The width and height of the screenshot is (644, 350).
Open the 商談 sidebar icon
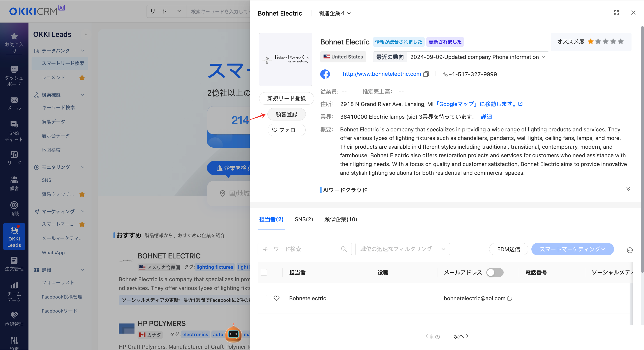click(x=14, y=209)
